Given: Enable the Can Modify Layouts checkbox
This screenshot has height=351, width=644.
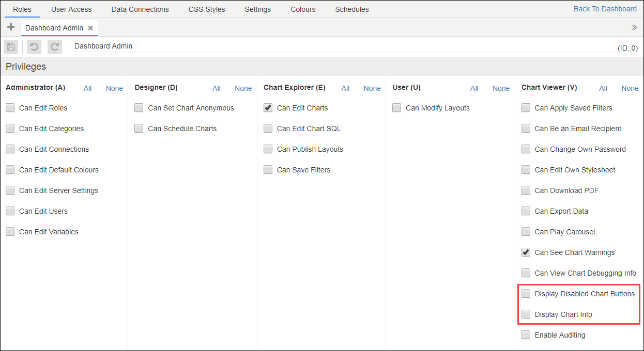Looking at the screenshot, I should (x=396, y=107).
